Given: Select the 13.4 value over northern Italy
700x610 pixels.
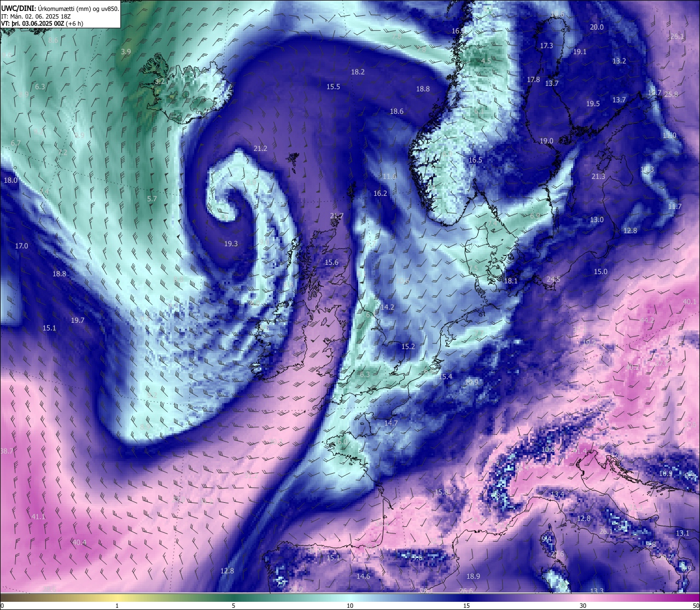Looking at the screenshot, I should [x=557, y=494].
